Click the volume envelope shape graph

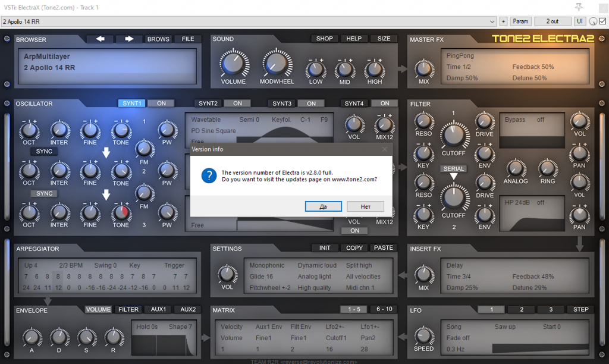coord(164,344)
